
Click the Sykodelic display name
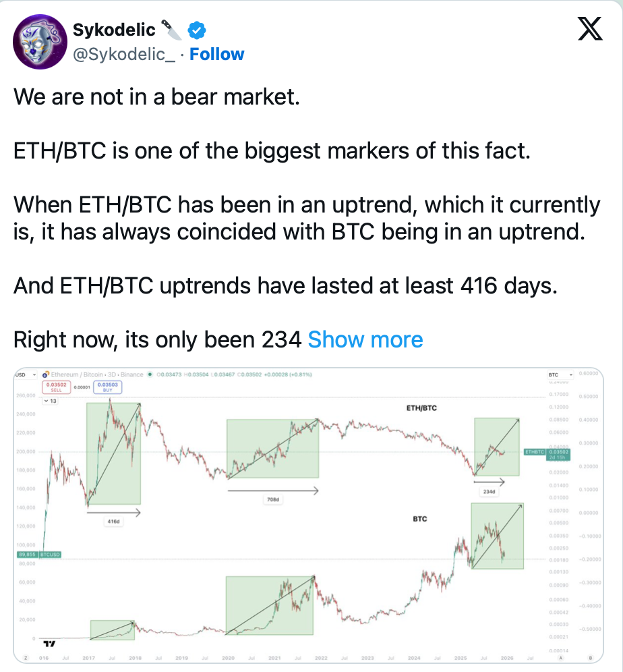click(x=114, y=30)
